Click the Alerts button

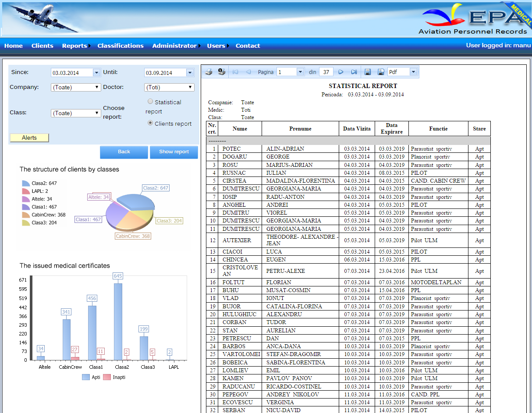click(29, 138)
